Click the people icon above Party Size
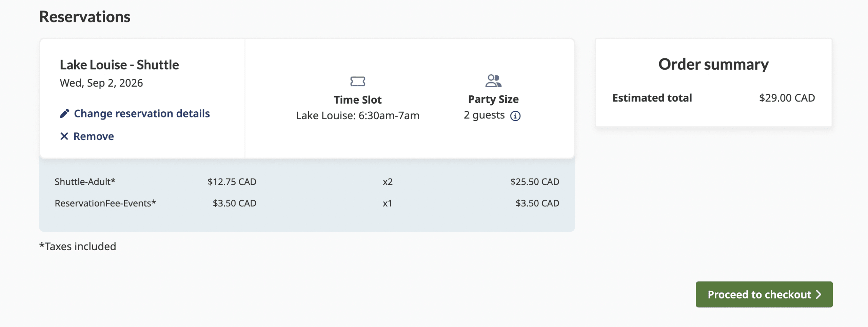 (x=493, y=81)
